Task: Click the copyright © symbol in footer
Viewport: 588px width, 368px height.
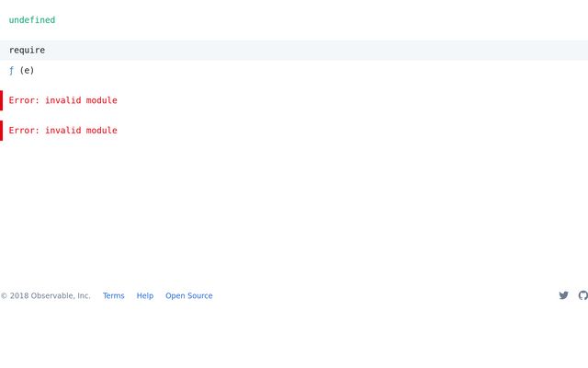Action: coord(4,296)
